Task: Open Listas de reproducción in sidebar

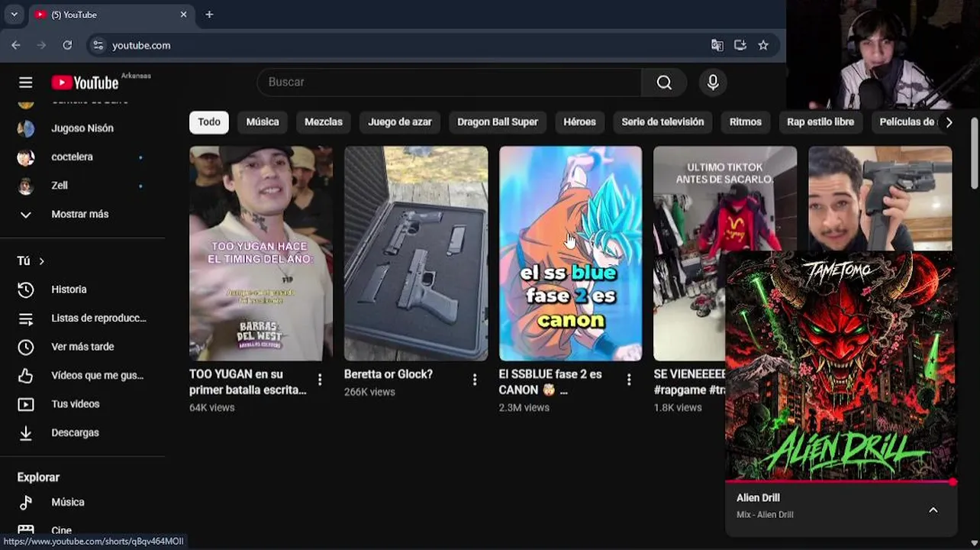Action: 82,318
